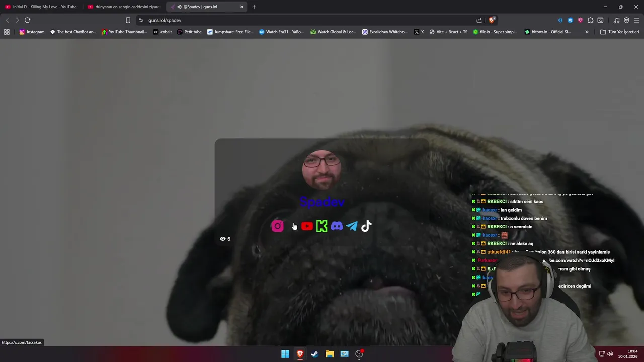Open OBS Studio from the taskbar
The width and height of the screenshot is (644, 362).
pos(359,354)
